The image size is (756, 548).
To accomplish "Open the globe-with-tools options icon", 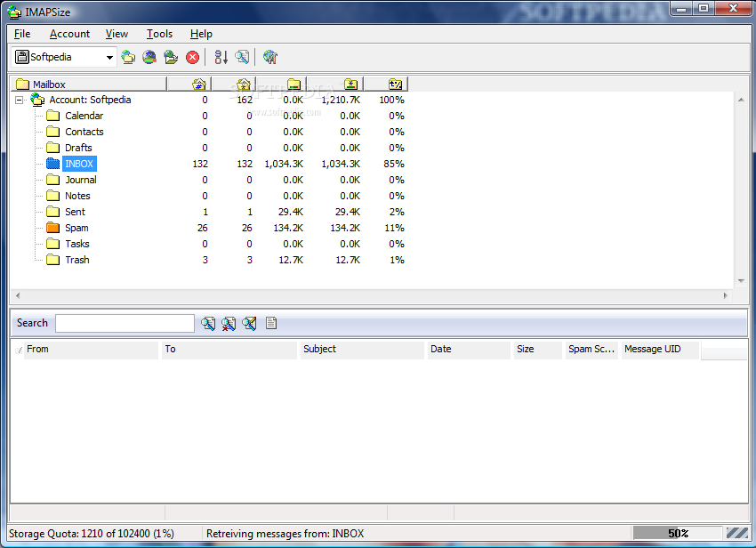I will click(270, 58).
